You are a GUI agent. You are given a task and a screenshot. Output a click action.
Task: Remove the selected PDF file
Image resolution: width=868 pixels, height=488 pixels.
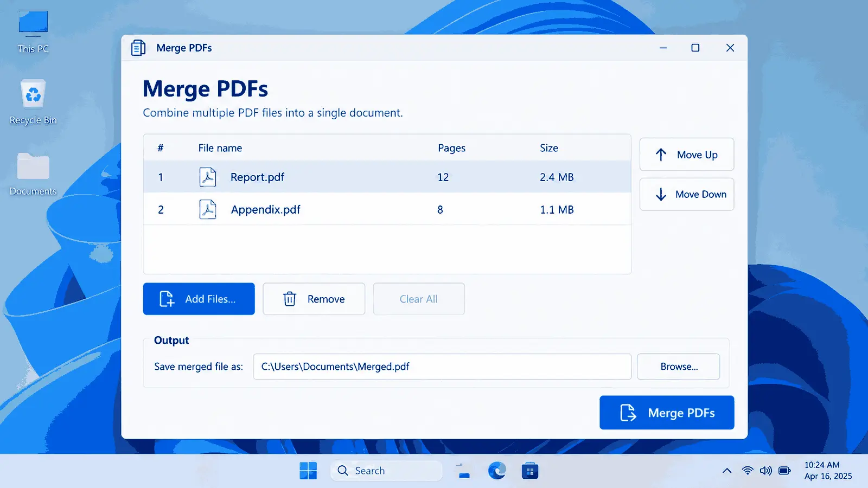click(314, 299)
